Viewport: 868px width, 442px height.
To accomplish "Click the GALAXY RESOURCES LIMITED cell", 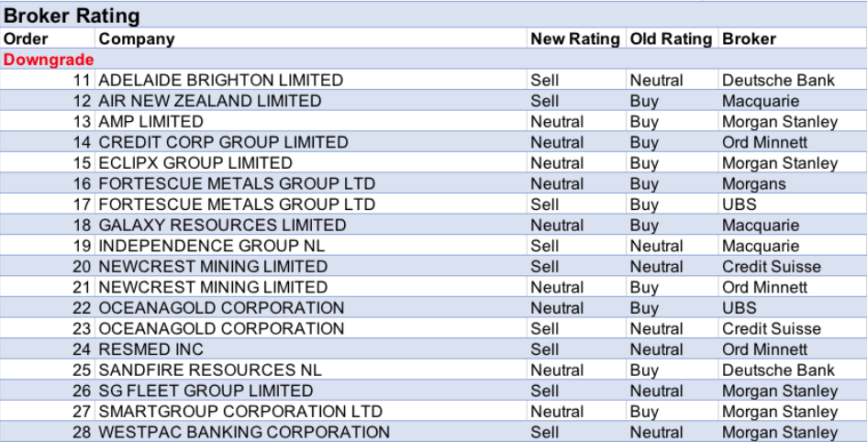I will [222, 225].
